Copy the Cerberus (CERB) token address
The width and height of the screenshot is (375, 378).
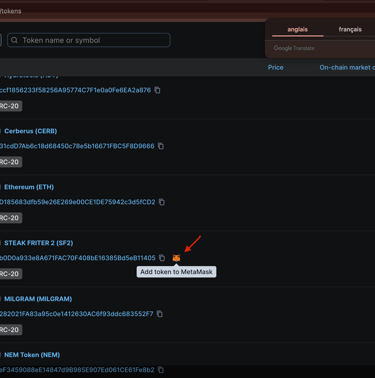(x=161, y=146)
